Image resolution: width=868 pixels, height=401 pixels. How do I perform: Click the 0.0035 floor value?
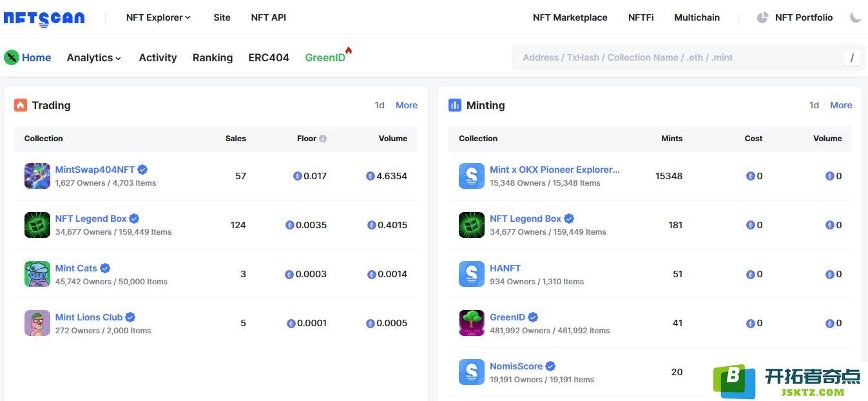click(x=311, y=225)
